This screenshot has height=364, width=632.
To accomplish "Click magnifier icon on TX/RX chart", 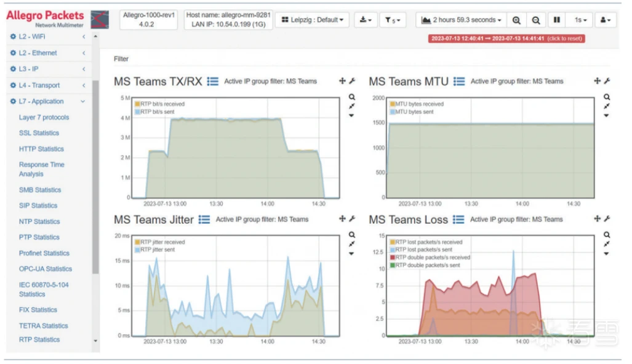I will [x=352, y=97].
